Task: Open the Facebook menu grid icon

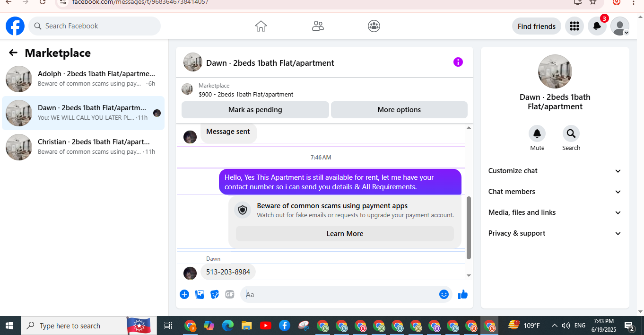Action: point(574,26)
